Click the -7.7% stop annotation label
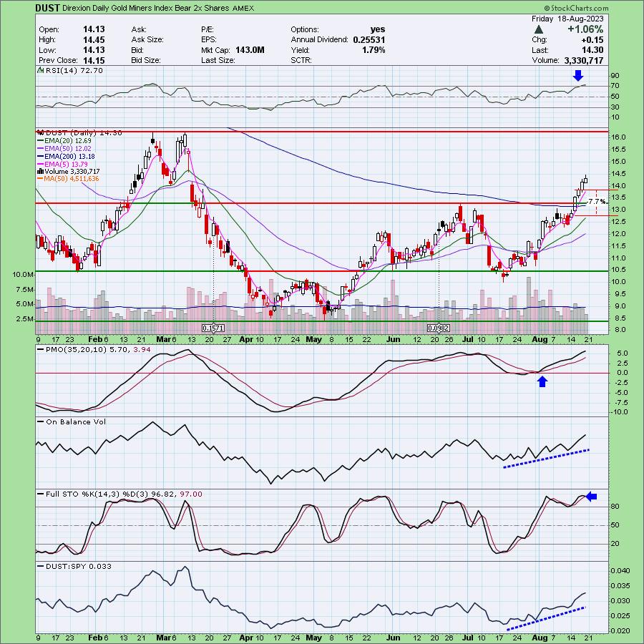Screen dimensions: 644x644 coord(596,202)
